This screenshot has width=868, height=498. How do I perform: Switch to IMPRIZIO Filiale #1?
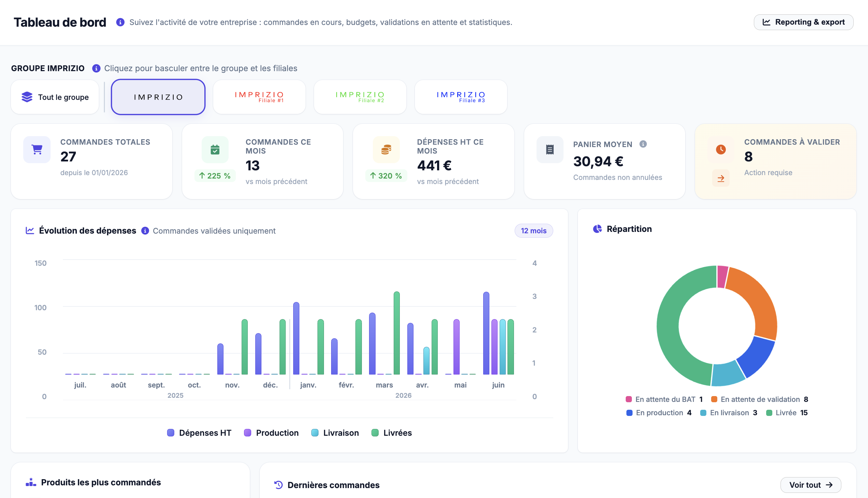259,97
